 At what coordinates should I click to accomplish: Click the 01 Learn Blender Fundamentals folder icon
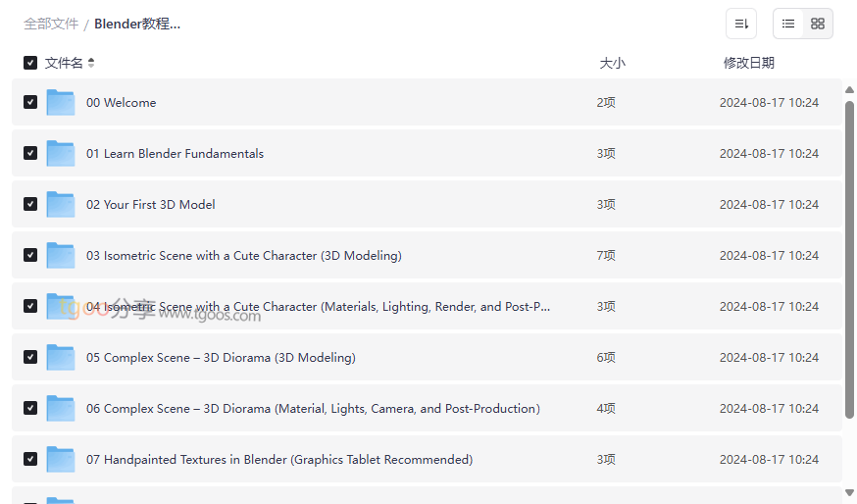click(x=61, y=153)
